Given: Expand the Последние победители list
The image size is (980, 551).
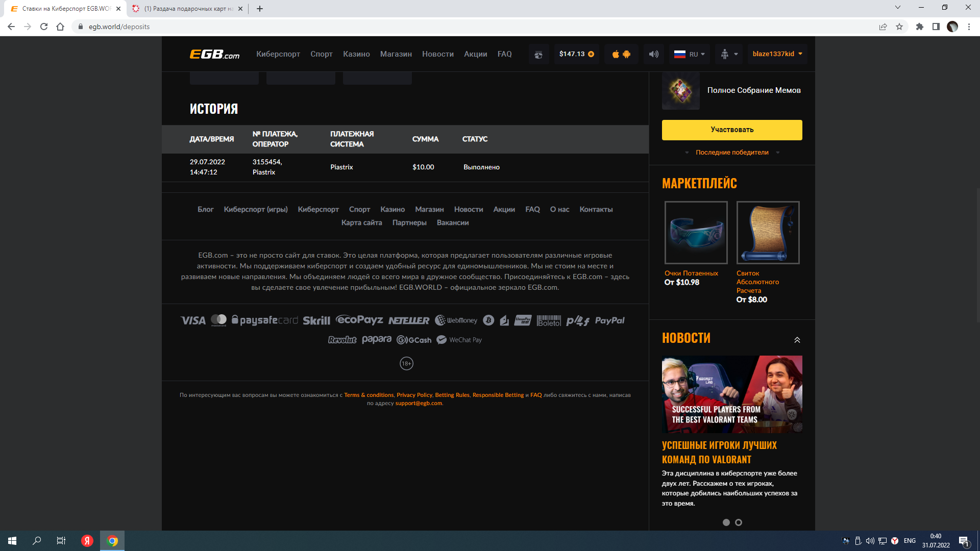Looking at the screenshot, I should [731, 153].
